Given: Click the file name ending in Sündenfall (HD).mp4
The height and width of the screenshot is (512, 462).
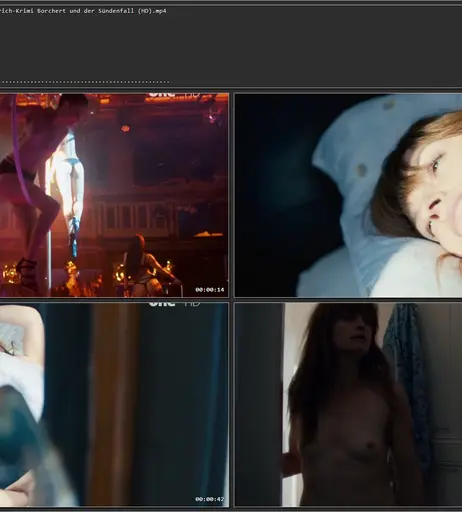Looking at the screenshot, I should (83, 11).
